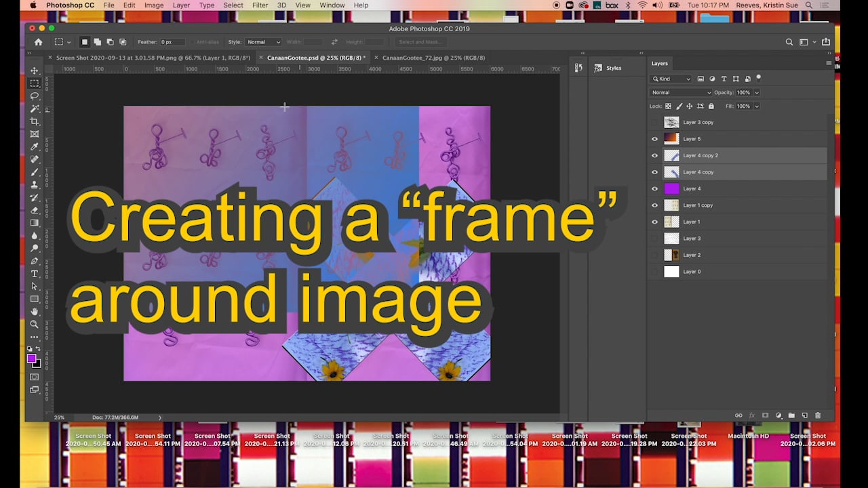This screenshot has height=488, width=868.
Task: Click the Feather value field
Action: click(x=172, y=42)
